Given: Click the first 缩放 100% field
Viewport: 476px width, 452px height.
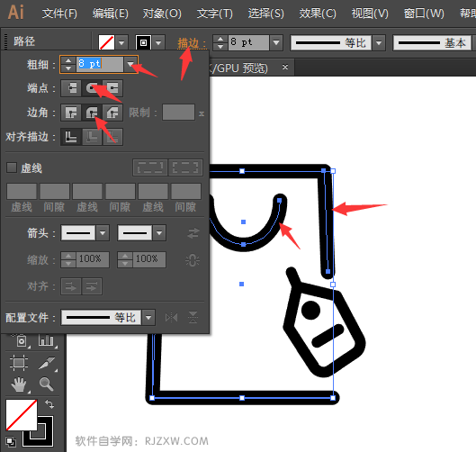Looking at the screenshot, I should tap(93, 259).
